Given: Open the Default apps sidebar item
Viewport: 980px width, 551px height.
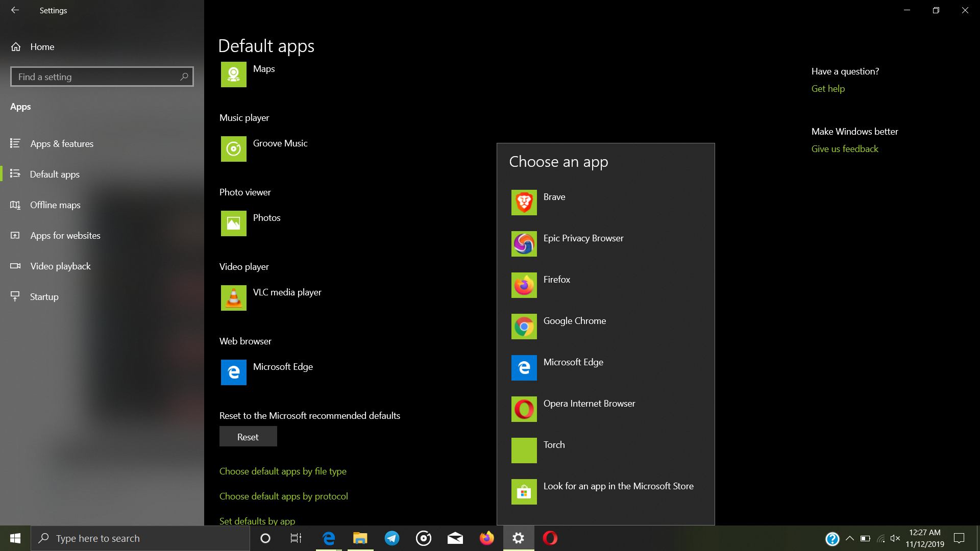Looking at the screenshot, I should (x=102, y=174).
